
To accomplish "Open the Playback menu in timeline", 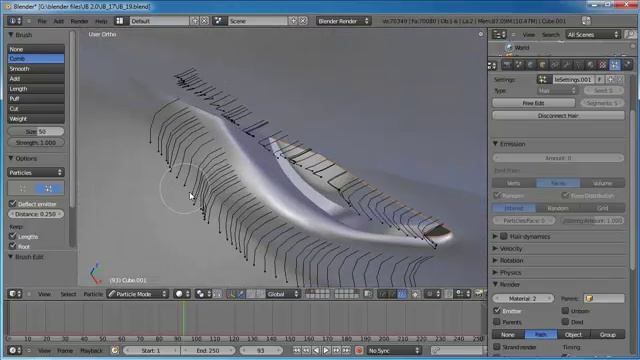I will coord(91,351).
